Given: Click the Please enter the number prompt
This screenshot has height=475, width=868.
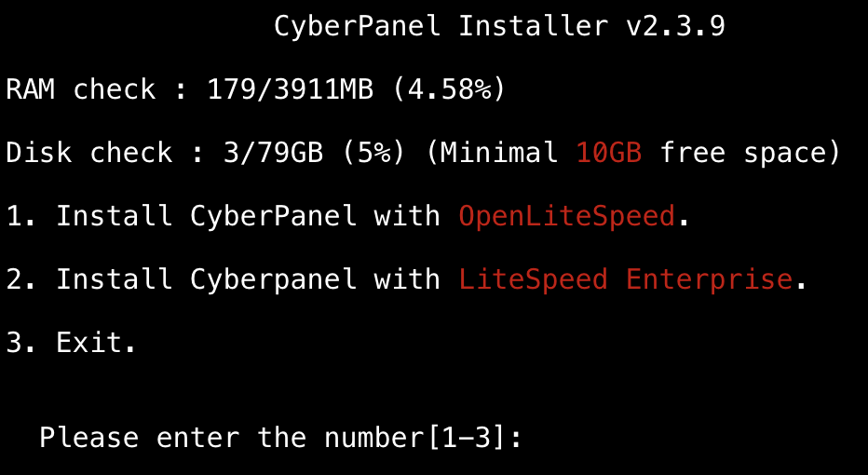Looking at the screenshot, I should click(231, 438).
